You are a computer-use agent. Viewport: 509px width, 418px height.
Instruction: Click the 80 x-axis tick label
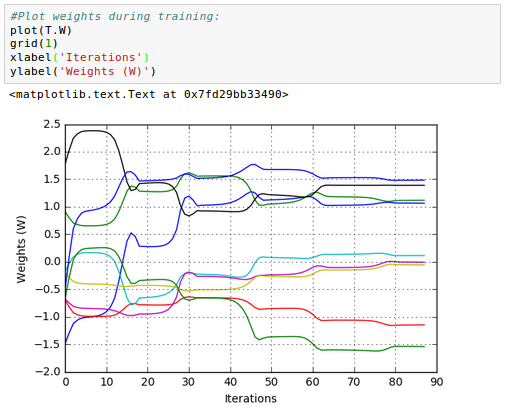395,382
